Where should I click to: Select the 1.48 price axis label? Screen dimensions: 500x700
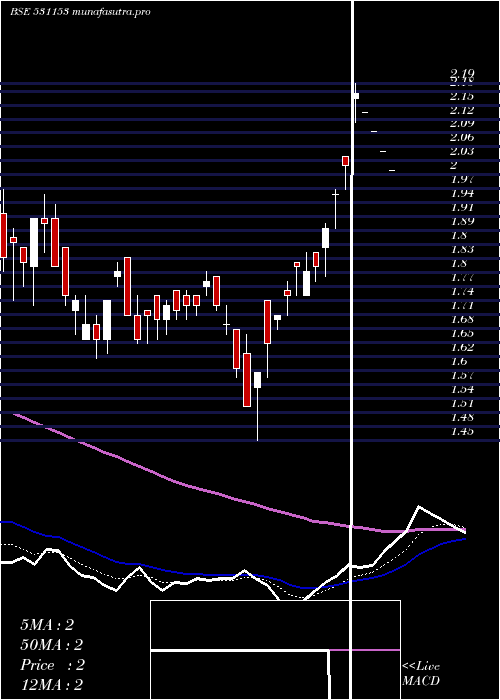point(462,418)
